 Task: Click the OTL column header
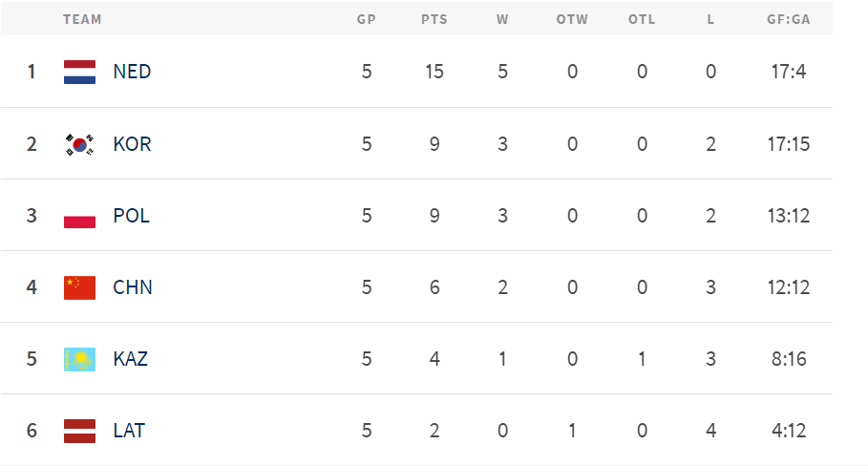click(642, 19)
